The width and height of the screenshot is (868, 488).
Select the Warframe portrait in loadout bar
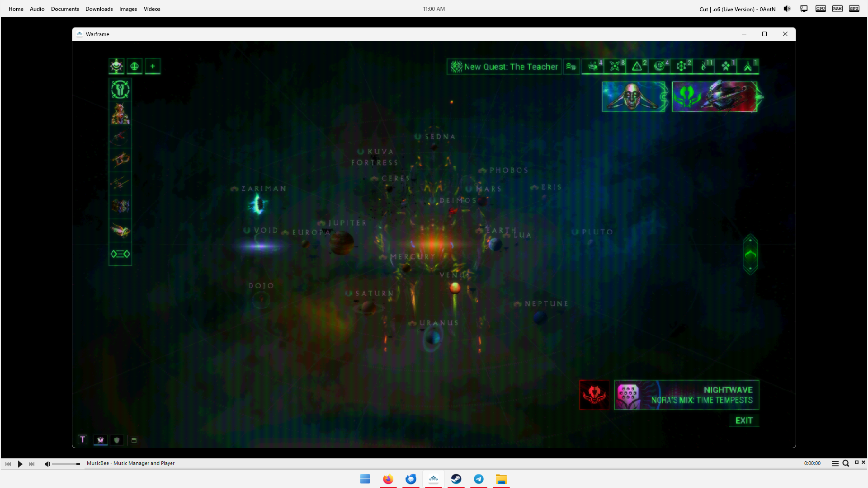(x=120, y=113)
